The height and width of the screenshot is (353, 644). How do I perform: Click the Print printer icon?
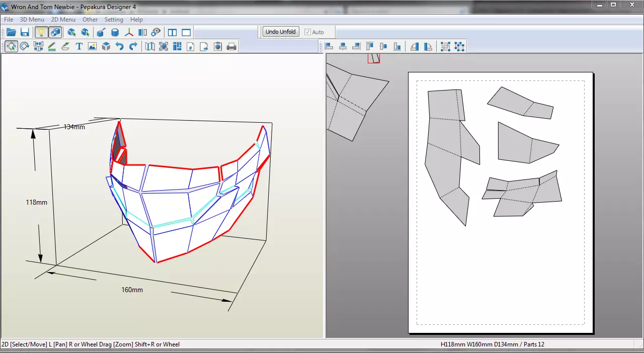click(x=231, y=47)
